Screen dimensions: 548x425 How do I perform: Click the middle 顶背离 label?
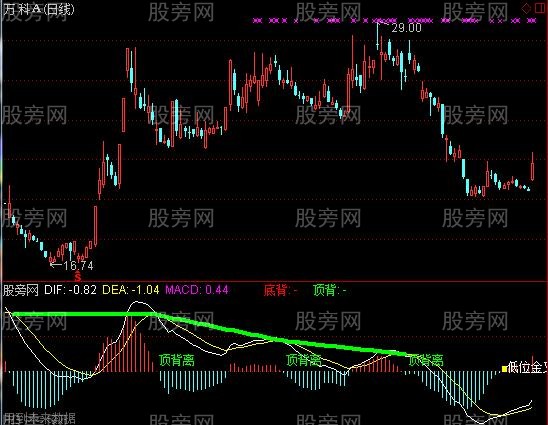303,360
